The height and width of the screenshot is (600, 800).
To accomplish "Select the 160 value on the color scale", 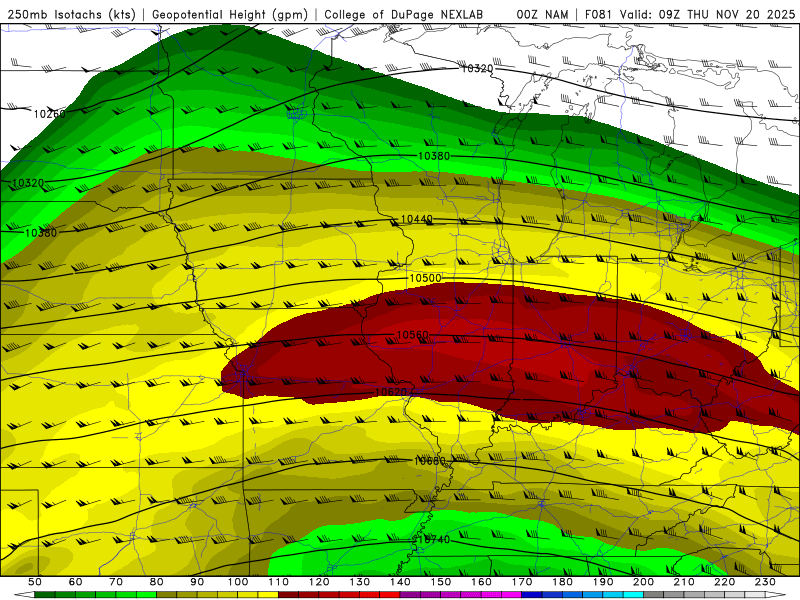I will pos(482,582).
